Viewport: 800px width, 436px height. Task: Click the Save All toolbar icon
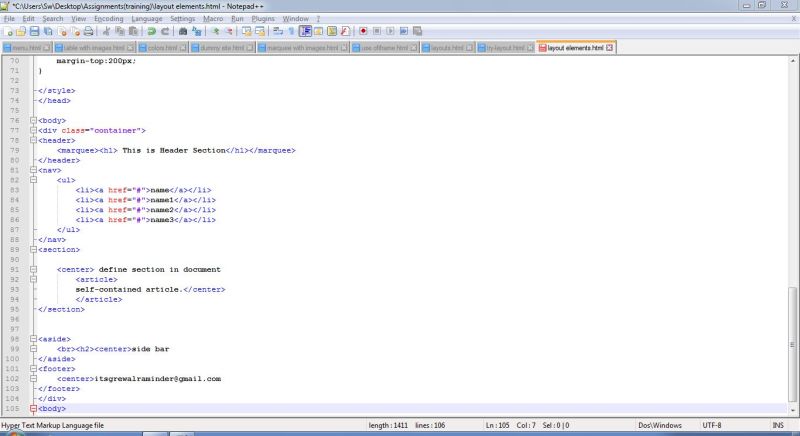[48, 32]
